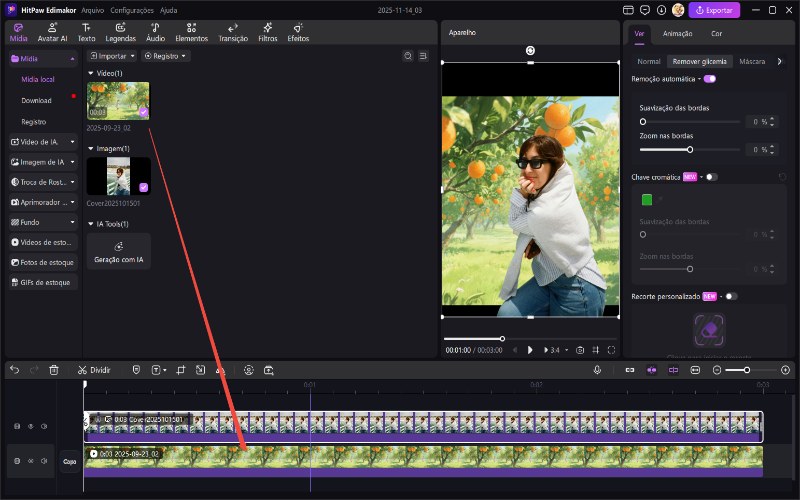Open the Arquivo menu

point(92,10)
